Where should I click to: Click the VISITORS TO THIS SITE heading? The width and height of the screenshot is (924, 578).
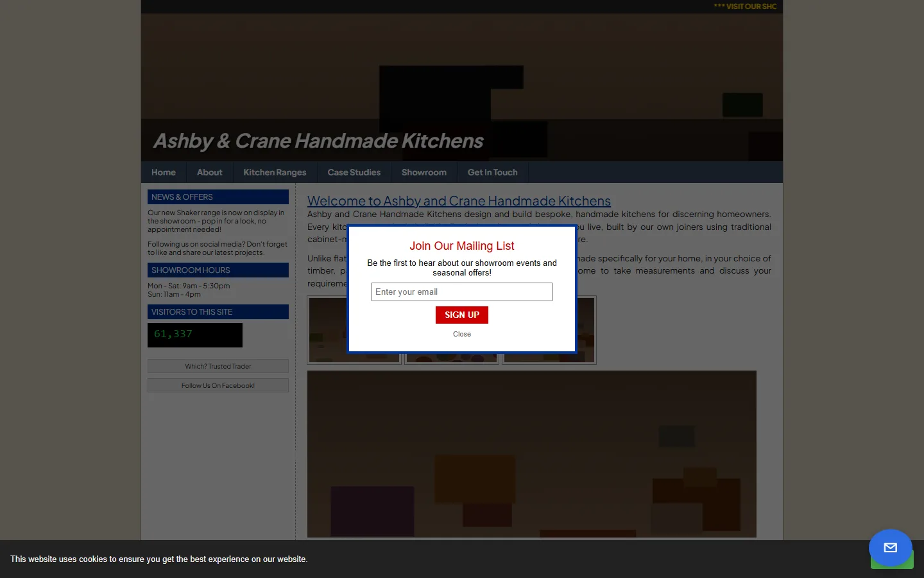pyautogui.click(x=218, y=312)
